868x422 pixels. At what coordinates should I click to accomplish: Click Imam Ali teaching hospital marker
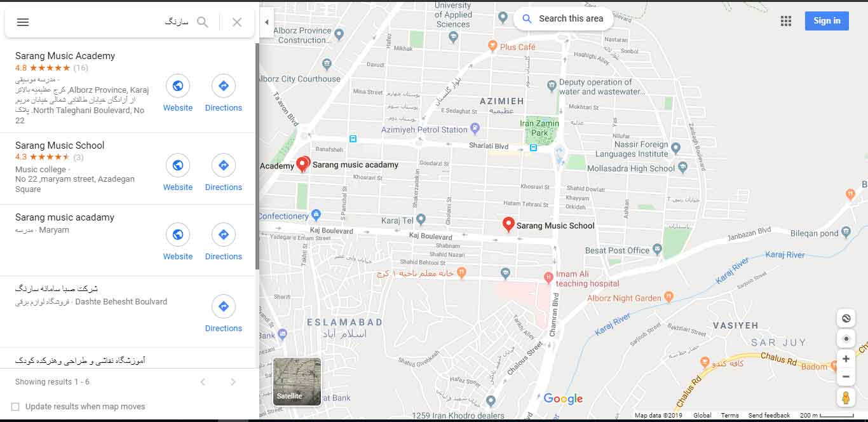click(x=548, y=277)
